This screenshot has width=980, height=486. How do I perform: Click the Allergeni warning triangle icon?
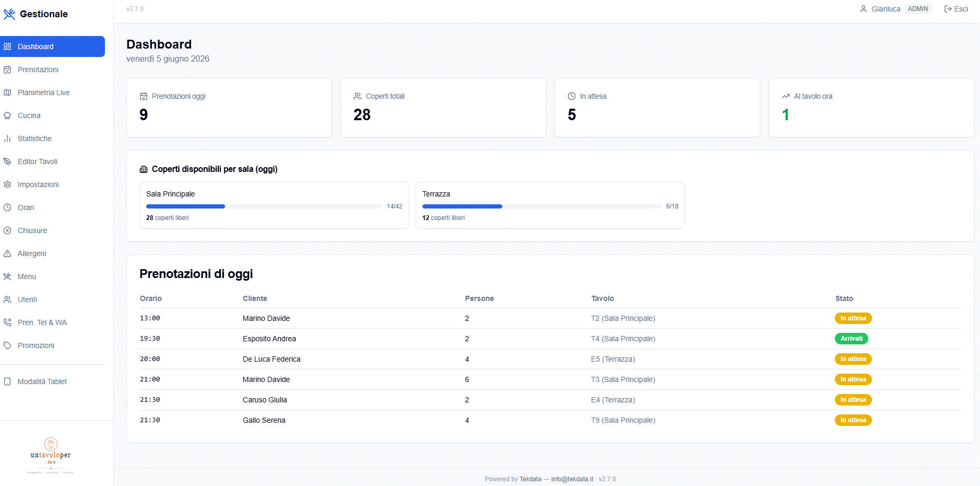coord(7,253)
